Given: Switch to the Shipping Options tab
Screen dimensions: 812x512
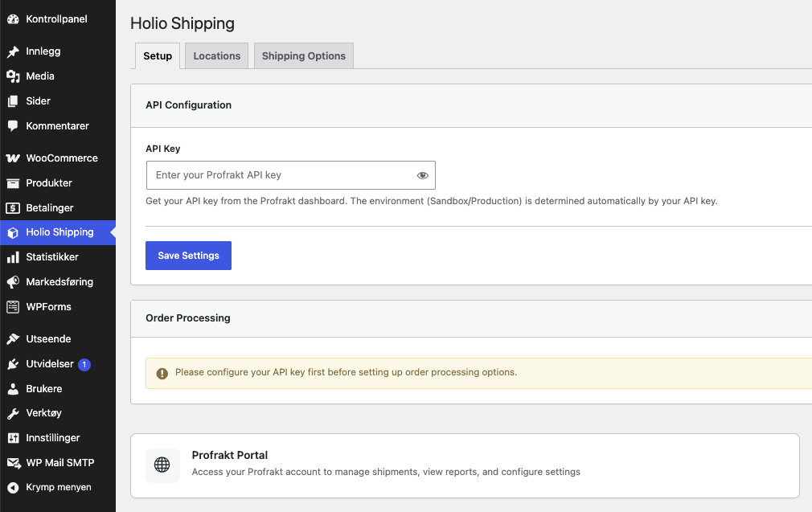Looking at the screenshot, I should tap(303, 56).
